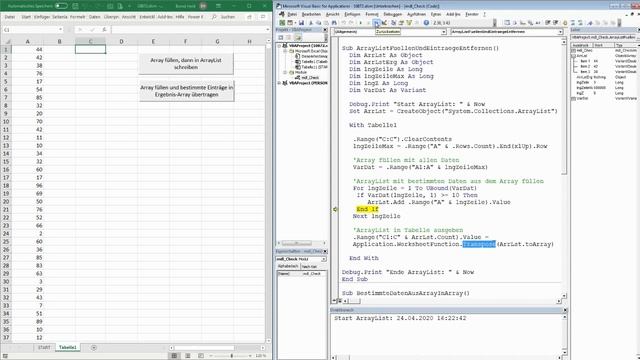The width and height of the screenshot is (640, 360).
Task: Close the Project Explorer pane
Action: point(325,30)
